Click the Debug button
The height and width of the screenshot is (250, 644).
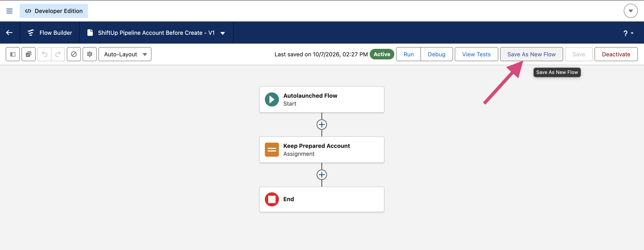click(437, 54)
